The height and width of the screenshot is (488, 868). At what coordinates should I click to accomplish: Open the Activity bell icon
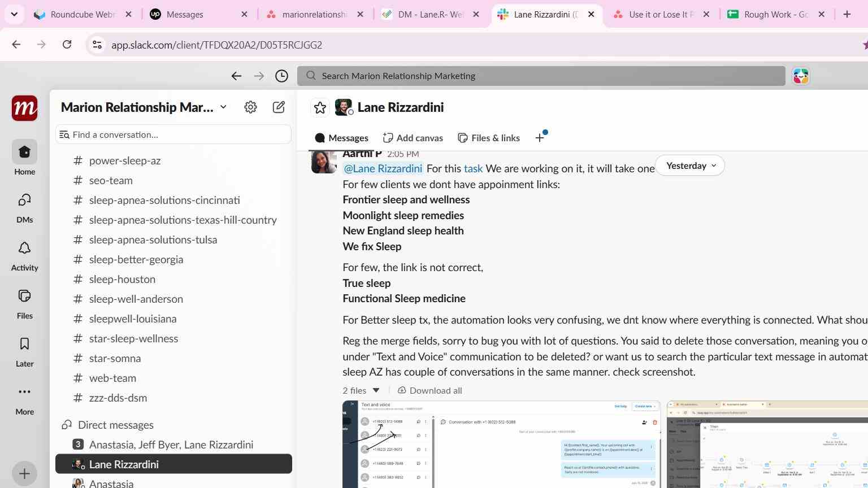coord(24,256)
